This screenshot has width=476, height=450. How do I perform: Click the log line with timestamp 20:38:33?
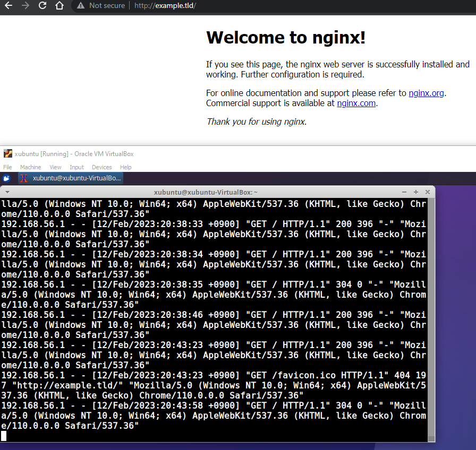(x=214, y=234)
